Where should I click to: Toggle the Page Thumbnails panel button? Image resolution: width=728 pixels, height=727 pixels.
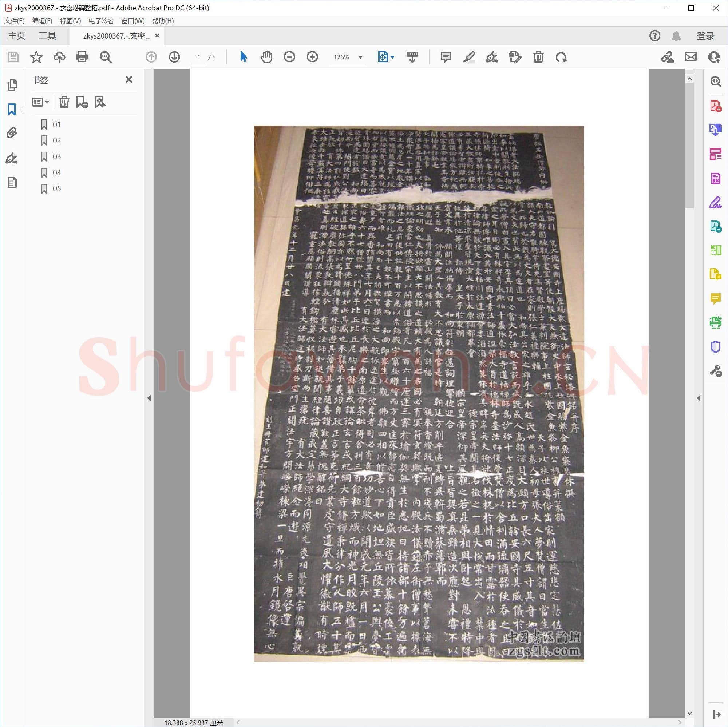[12, 85]
